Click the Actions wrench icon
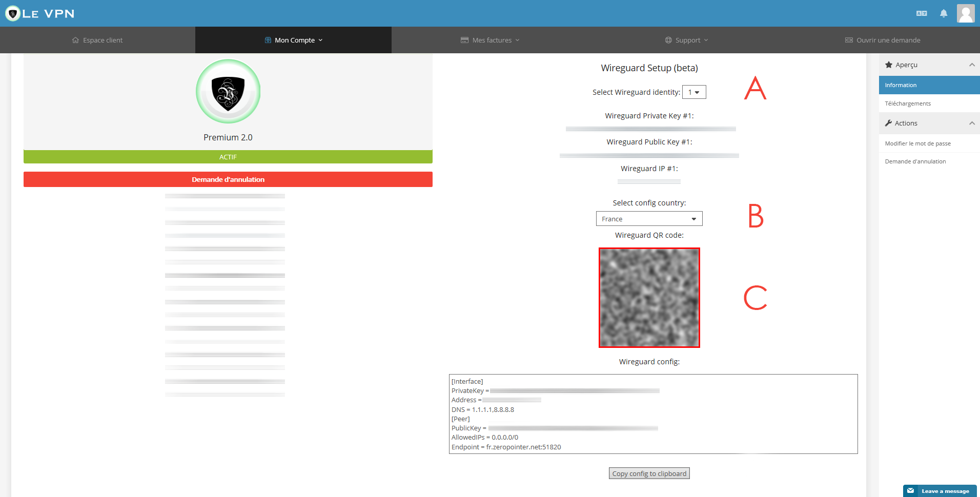The image size is (980, 497). pos(888,123)
